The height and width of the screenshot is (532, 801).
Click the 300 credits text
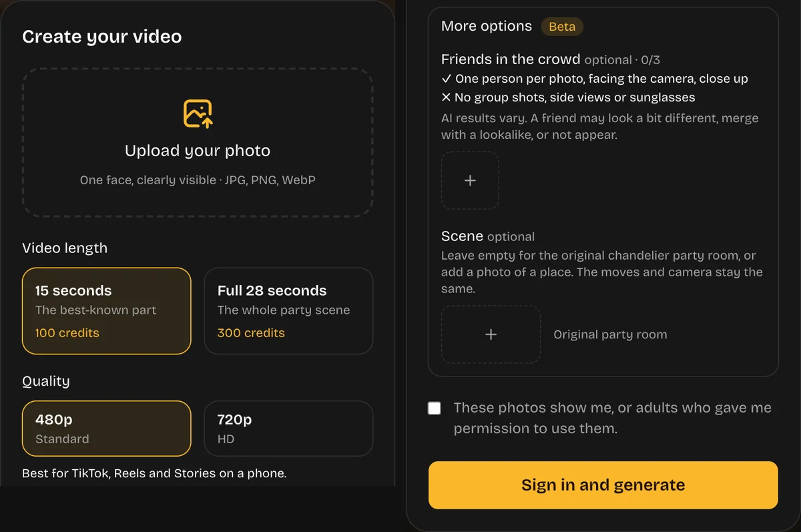pyautogui.click(x=251, y=332)
